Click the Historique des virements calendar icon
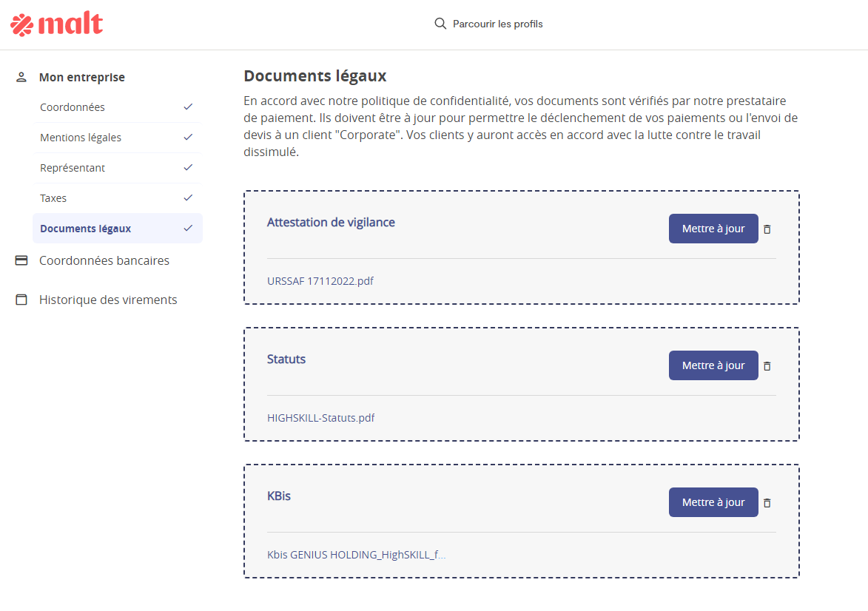The height and width of the screenshot is (611, 868). (x=21, y=300)
